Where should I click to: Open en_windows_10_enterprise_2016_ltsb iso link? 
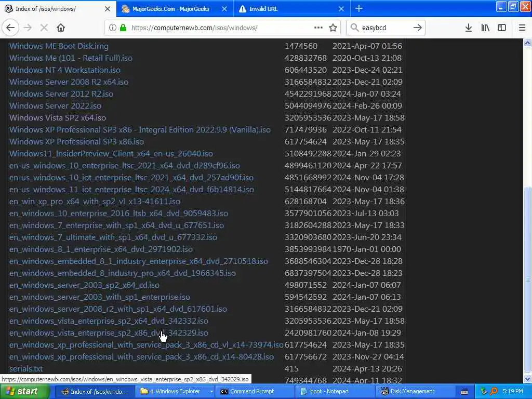pos(119,213)
